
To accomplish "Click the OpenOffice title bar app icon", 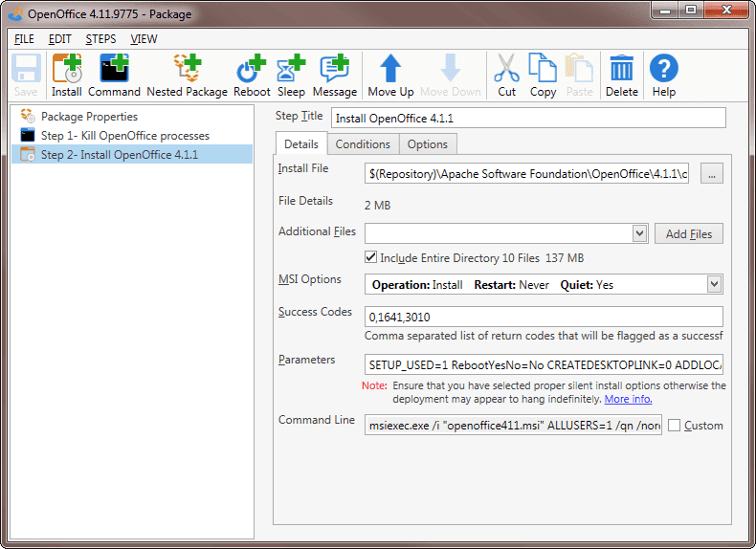I will tap(15, 14).
